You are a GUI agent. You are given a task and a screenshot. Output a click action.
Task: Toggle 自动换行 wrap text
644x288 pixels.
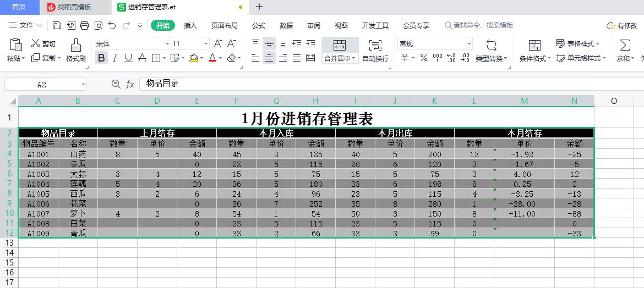click(375, 51)
